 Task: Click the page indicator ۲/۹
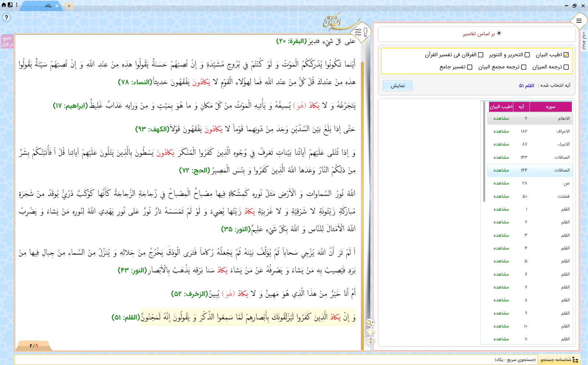[x=34, y=346]
